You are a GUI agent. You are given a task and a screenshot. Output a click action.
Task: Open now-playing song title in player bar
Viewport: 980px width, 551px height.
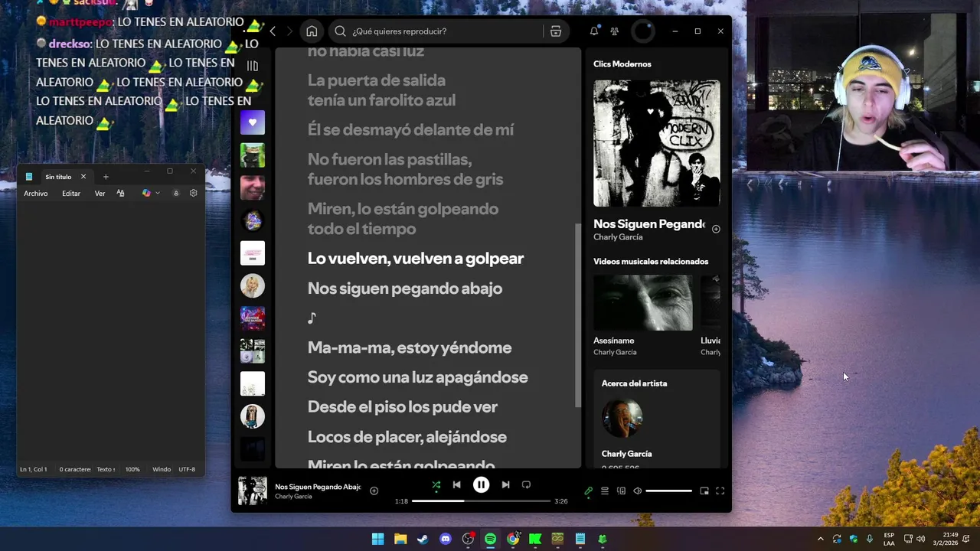point(318,487)
